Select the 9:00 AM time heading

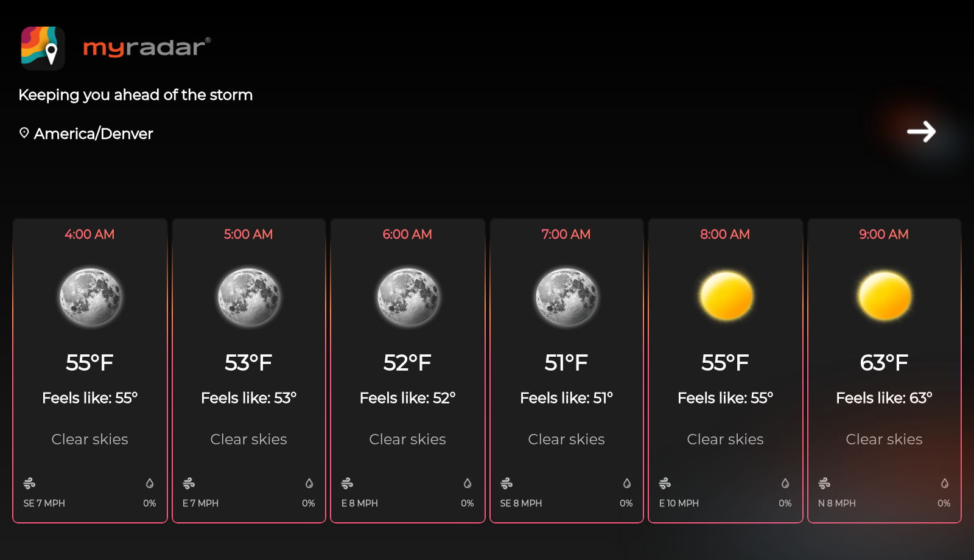(x=884, y=234)
